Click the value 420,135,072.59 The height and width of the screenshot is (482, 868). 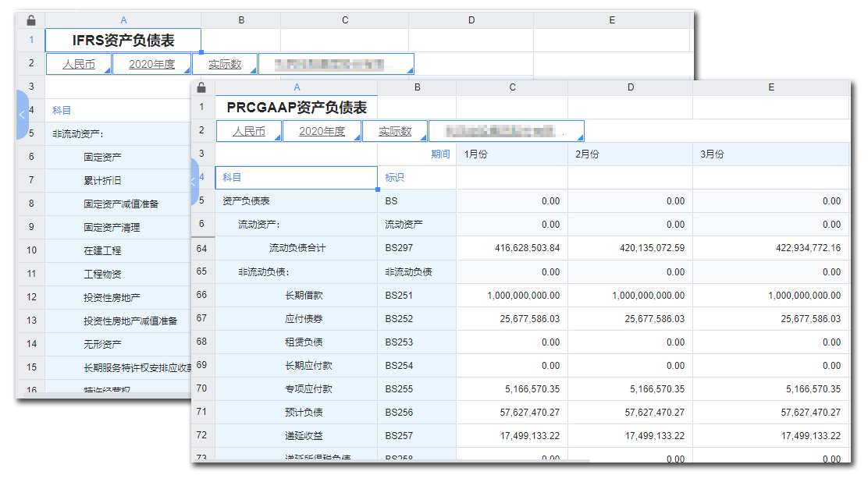click(x=630, y=248)
